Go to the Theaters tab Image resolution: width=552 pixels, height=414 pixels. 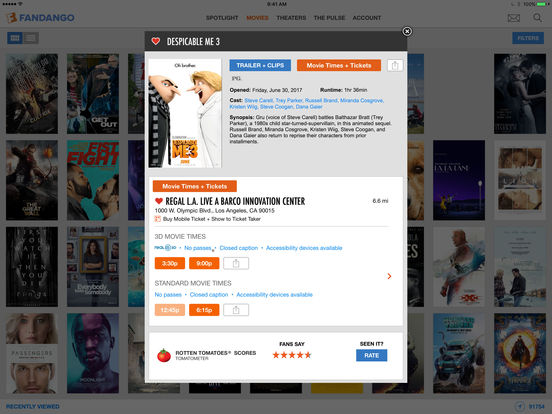(291, 18)
